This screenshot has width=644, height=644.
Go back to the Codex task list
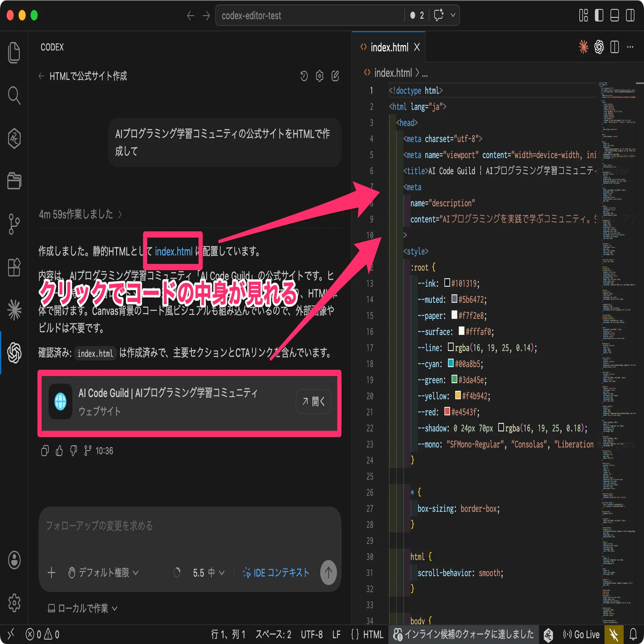(x=41, y=76)
